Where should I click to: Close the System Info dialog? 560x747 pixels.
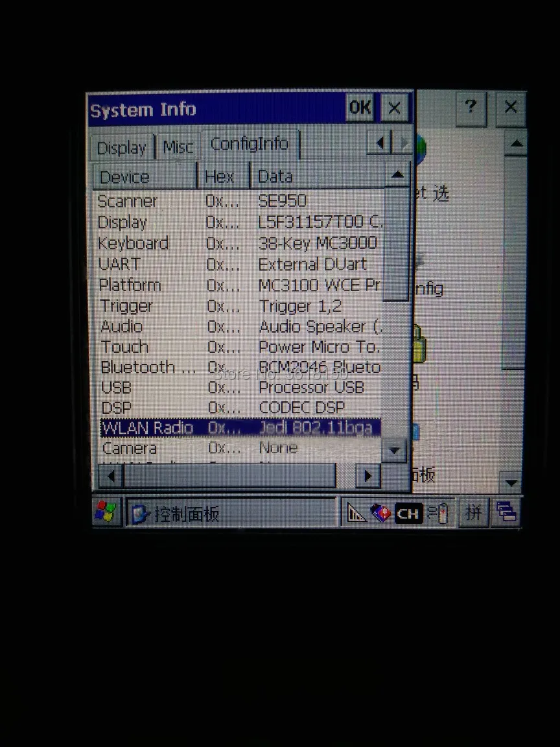pyautogui.click(x=394, y=108)
